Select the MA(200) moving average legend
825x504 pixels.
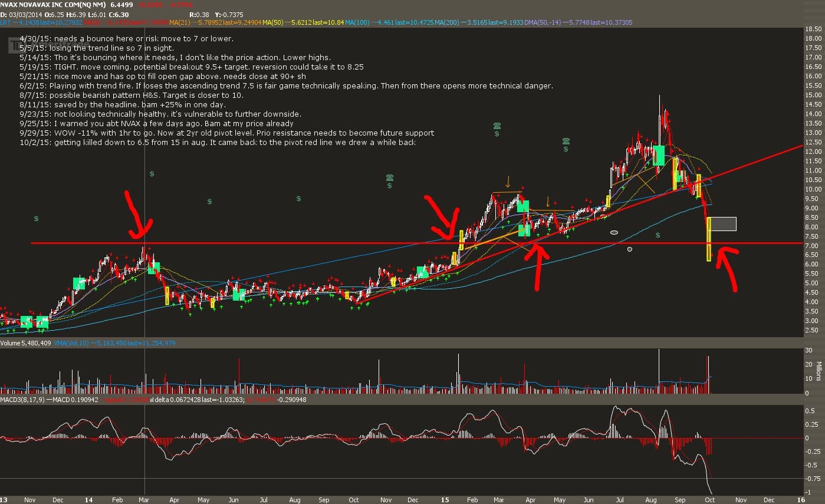pyautogui.click(x=480, y=22)
